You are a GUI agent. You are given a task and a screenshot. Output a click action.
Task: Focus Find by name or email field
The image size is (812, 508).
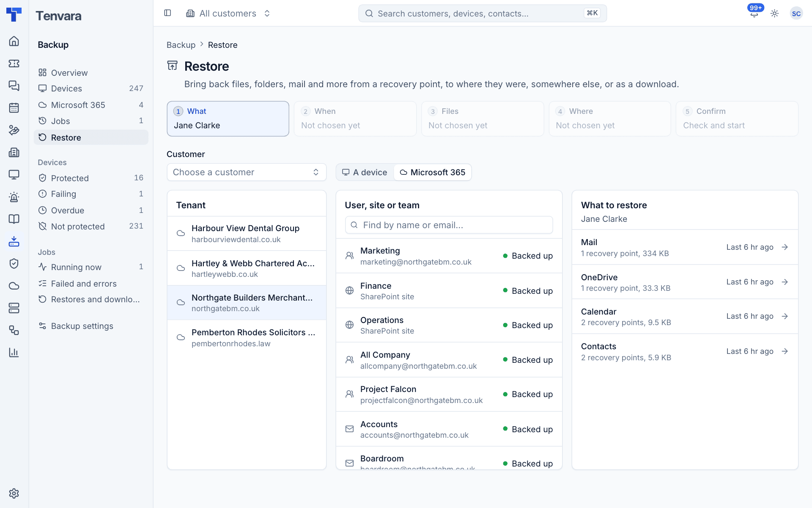pyautogui.click(x=449, y=225)
